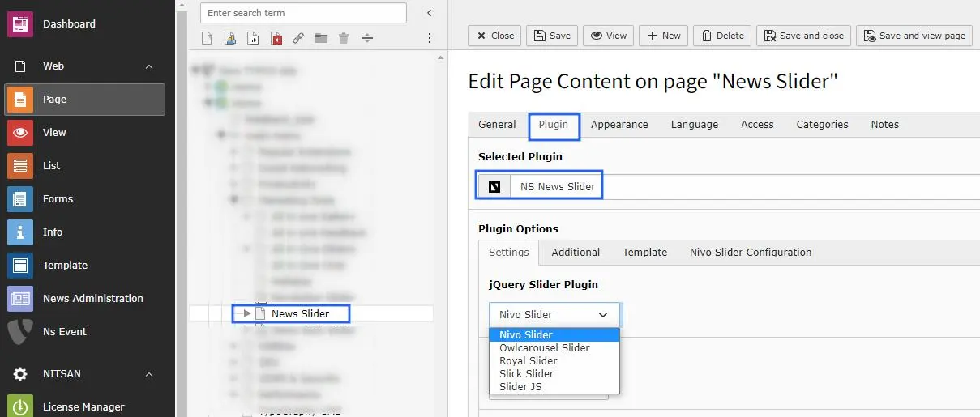
Task: Open the jQuery Slider Plugin dropdown
Action: click(554, 315)
